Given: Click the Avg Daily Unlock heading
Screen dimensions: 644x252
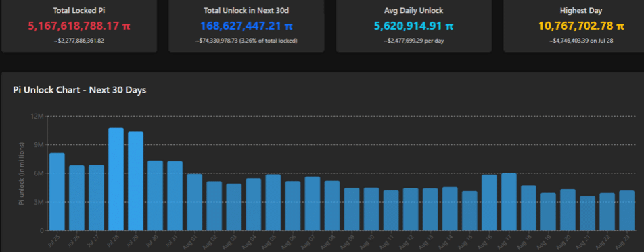Looking at the screenshot, I should click(414, 10).
